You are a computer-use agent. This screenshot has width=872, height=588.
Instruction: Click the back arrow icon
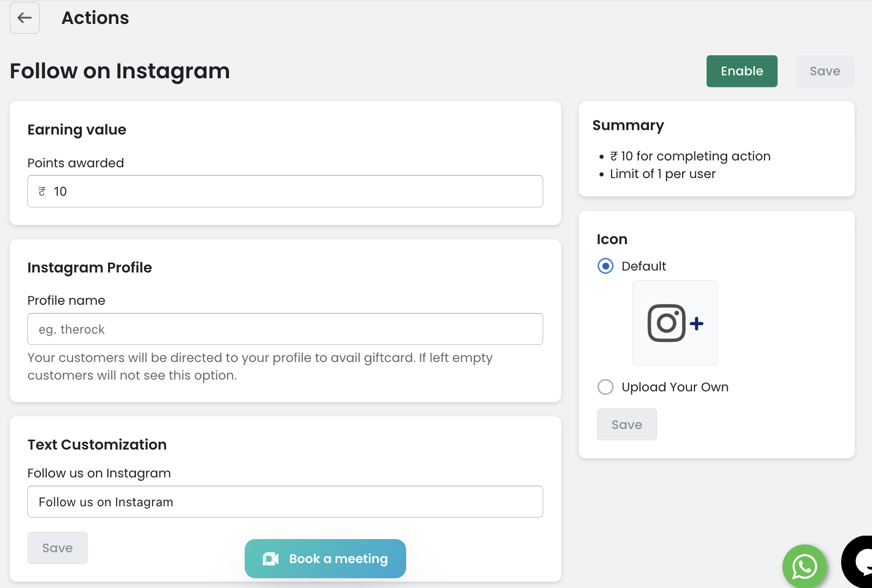pyautogui.click(x=24, y=18)
